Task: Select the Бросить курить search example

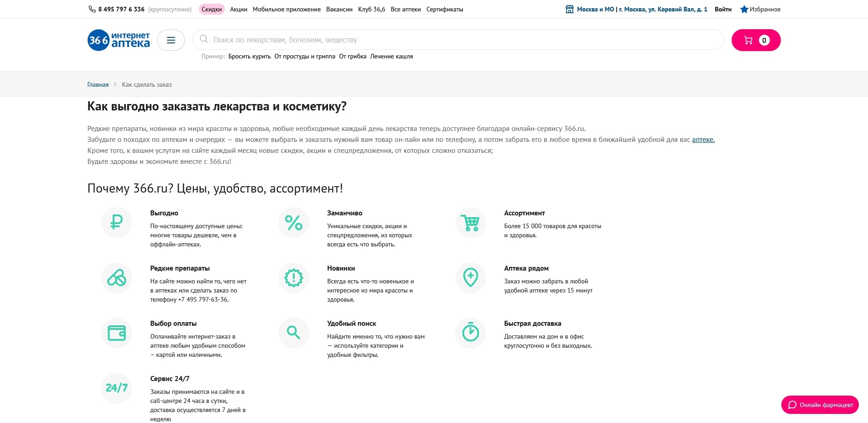Action: click(249, 57)
